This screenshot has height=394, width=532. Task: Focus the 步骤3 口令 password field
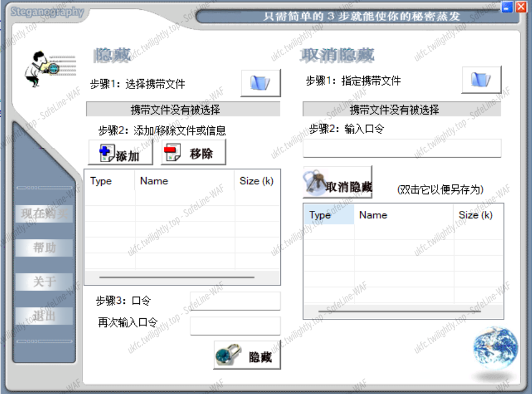pos(235,301)
